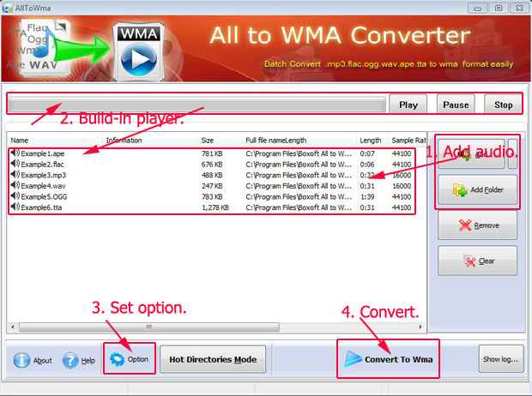Select file name Example3.mp3

(44, 175)
